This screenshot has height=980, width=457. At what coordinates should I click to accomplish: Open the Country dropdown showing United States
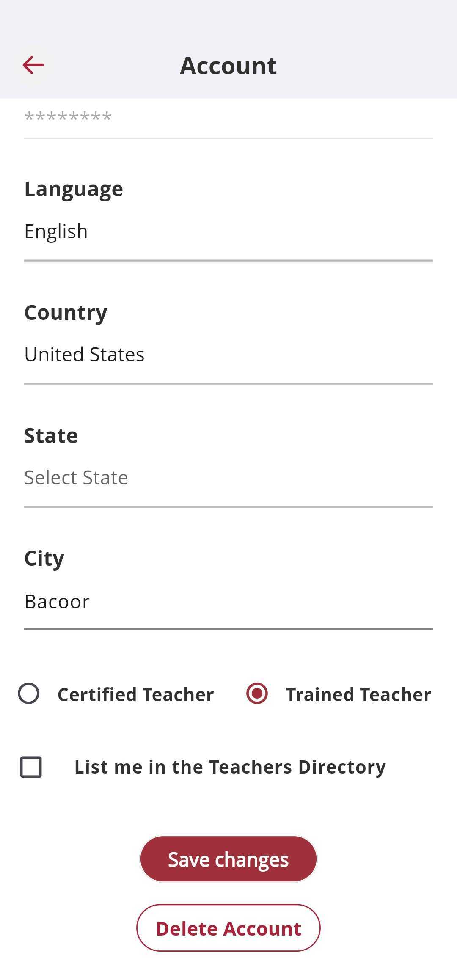tap(228, 355)
